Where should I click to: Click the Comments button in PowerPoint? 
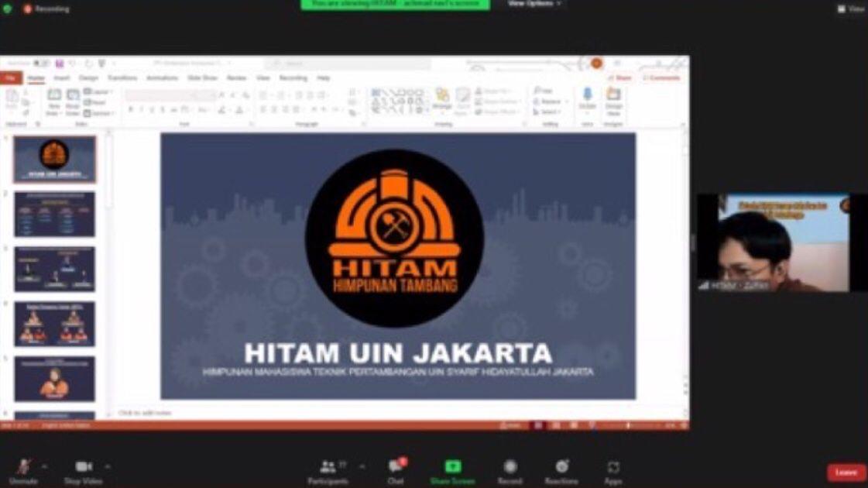click(x=661, y=78)
